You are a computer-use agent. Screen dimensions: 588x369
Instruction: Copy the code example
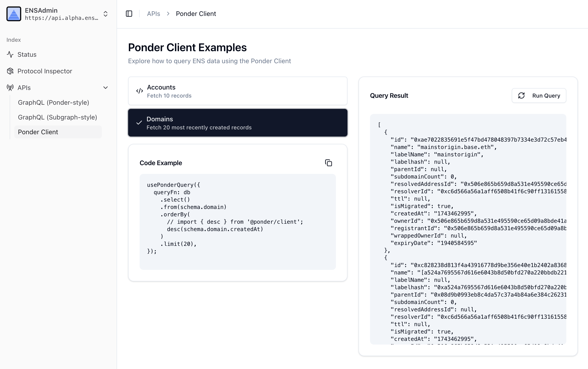(x=328, y=163)
